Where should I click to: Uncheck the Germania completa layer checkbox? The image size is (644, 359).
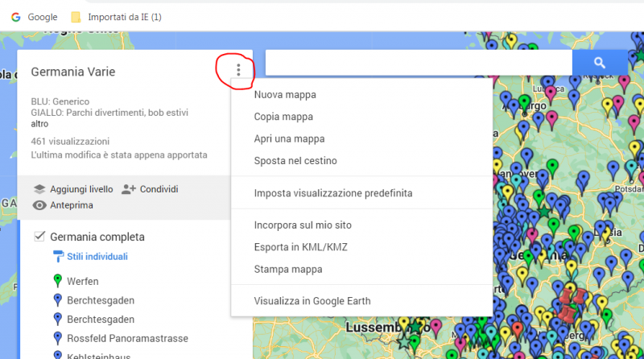tap(39, 237)
